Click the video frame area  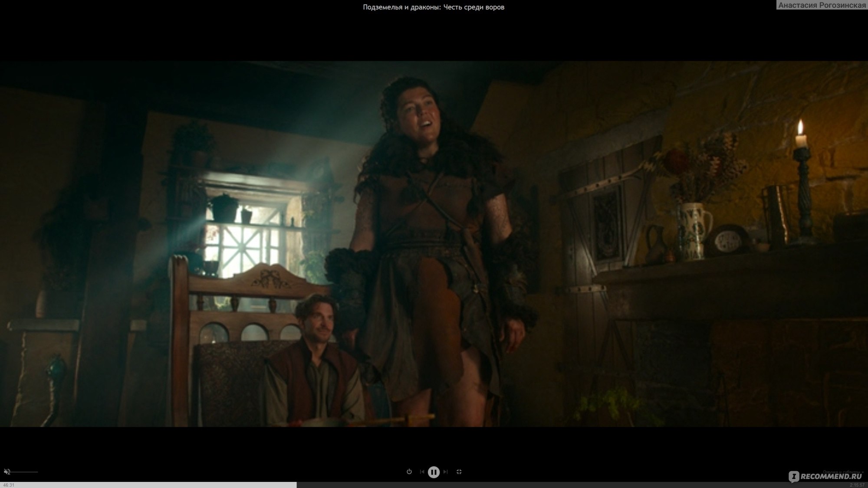click(434, 244)
